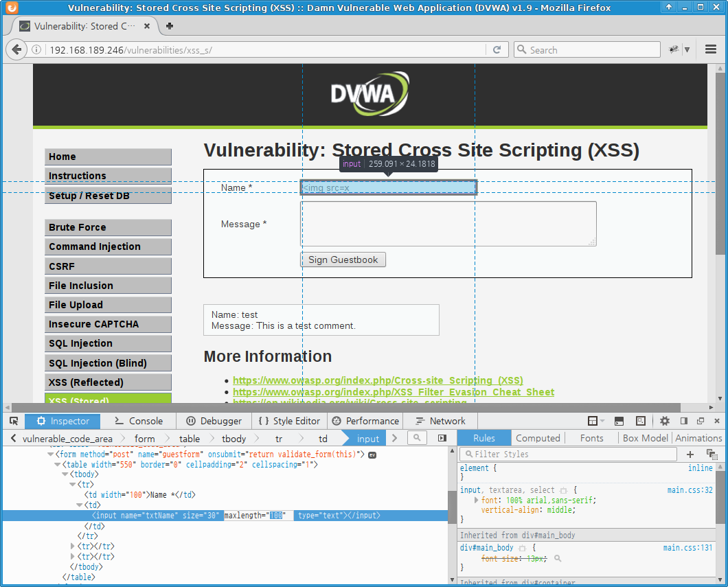
Task: Close the Vulnerability: Stored tab
Action: point(147,26)
